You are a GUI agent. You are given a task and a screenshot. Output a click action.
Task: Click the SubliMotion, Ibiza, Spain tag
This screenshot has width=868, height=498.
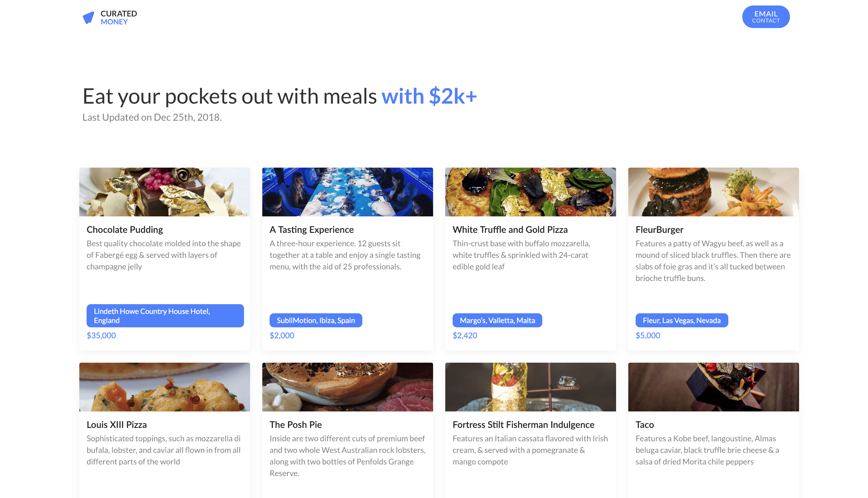click(x=316, y=321)
